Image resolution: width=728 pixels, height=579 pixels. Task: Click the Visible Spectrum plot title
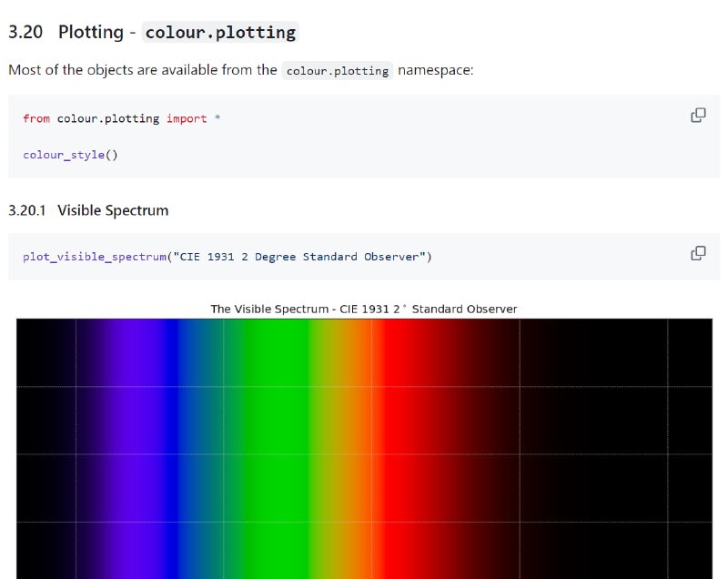pos(363,310)
